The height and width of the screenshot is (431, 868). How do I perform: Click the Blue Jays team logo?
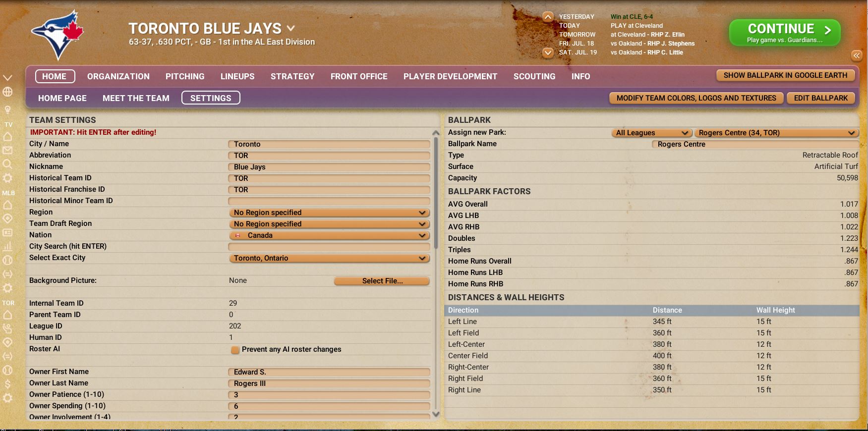coord(58,35)
